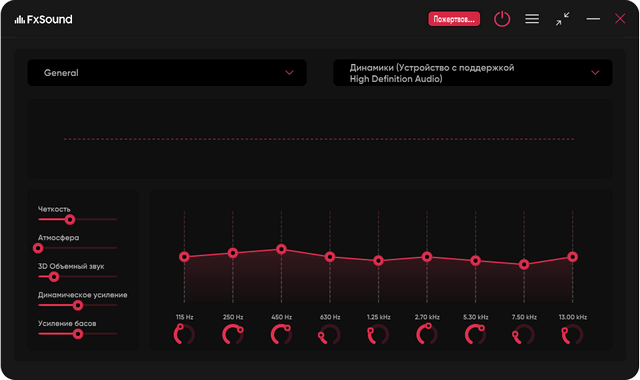Click the Усиление басов slider handle
Viewport: 640px width, 380px height.
click(x=78, y=334)
